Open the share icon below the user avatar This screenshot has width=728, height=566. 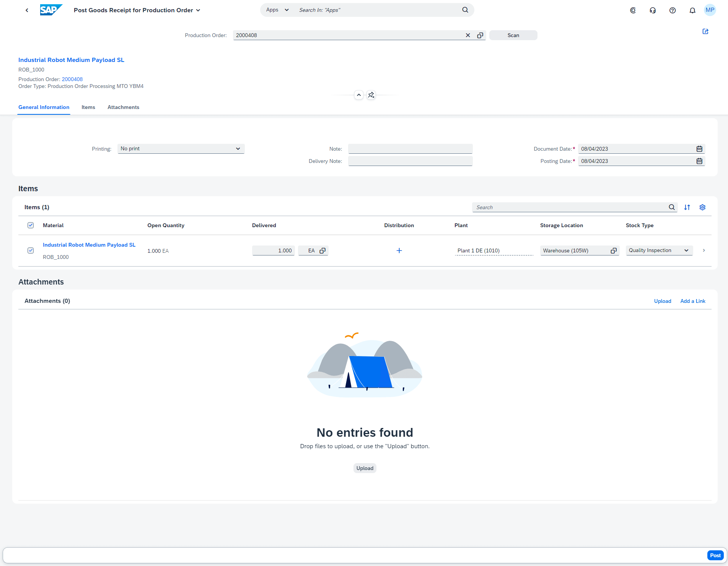pos(705,31)
